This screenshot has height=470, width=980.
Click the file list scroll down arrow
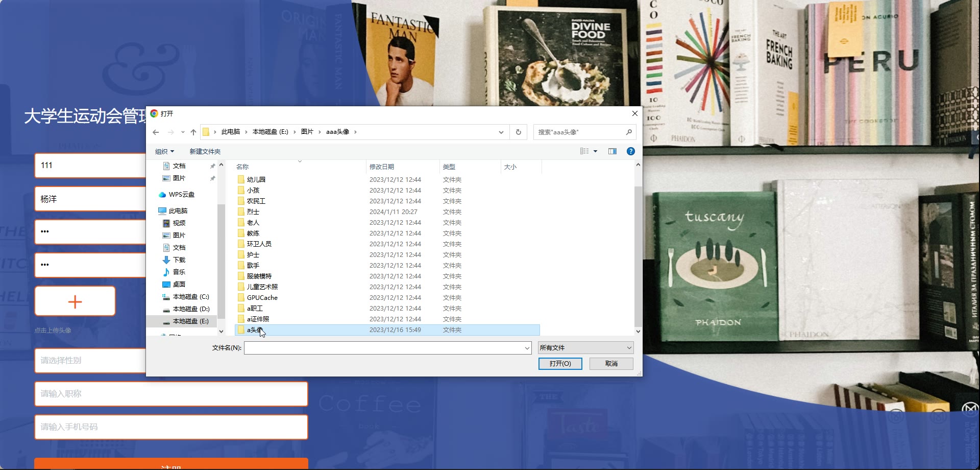[638, 331]
